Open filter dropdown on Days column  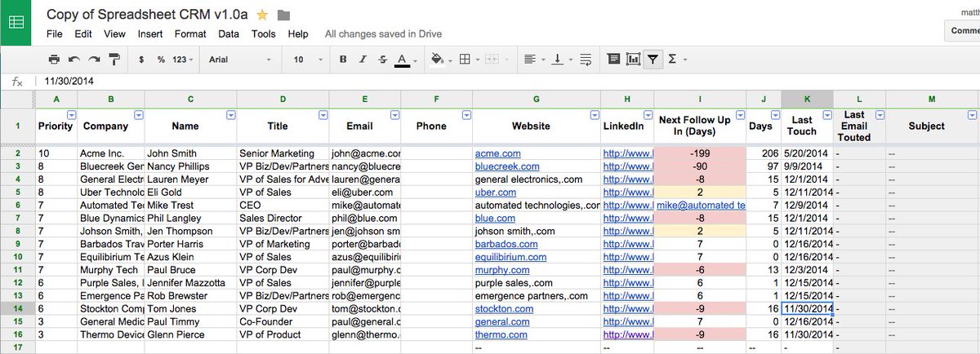(x=775, y=115)
